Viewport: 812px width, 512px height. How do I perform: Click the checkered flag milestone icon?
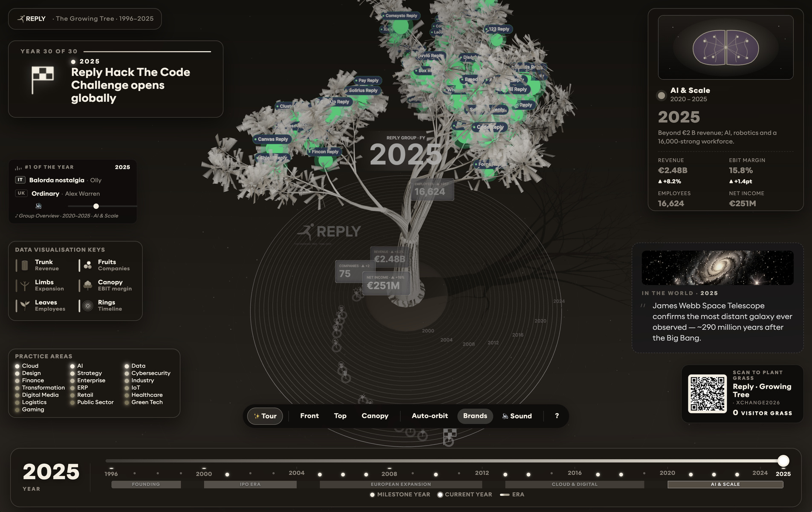(43, 80)
